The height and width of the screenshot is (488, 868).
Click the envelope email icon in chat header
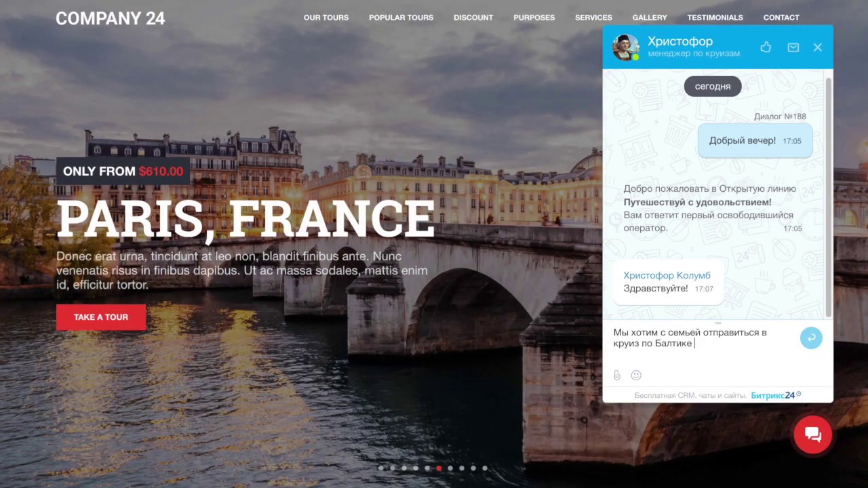click(x=793, y=47)
